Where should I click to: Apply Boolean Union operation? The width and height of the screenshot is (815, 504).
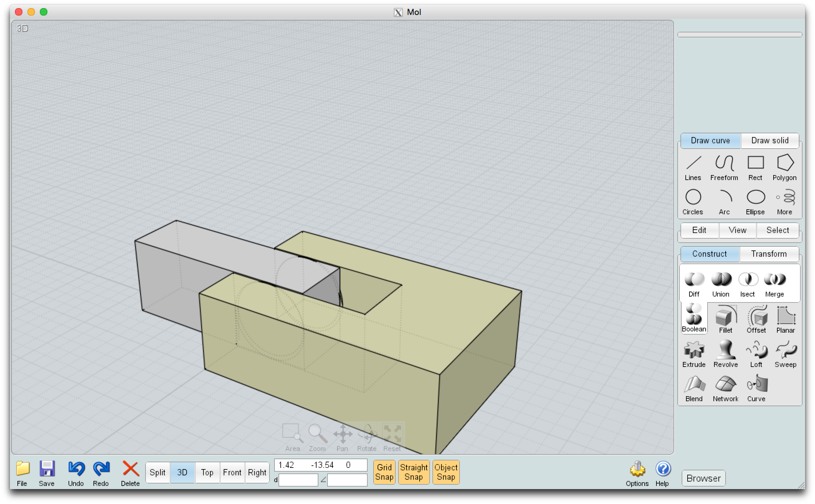coord(721,284)
